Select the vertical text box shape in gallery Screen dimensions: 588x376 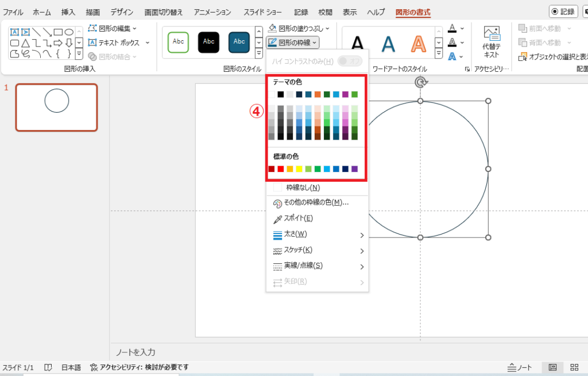coord(25,32)
